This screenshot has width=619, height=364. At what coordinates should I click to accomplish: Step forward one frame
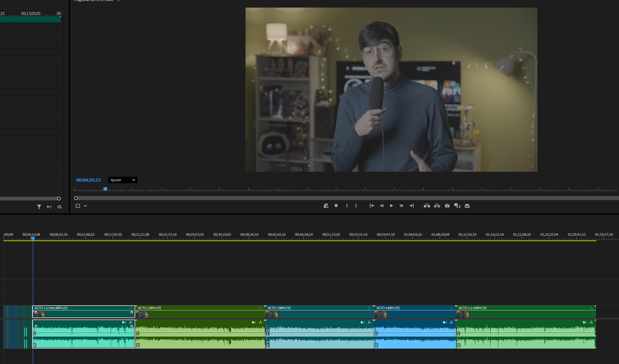pos(402,206)
